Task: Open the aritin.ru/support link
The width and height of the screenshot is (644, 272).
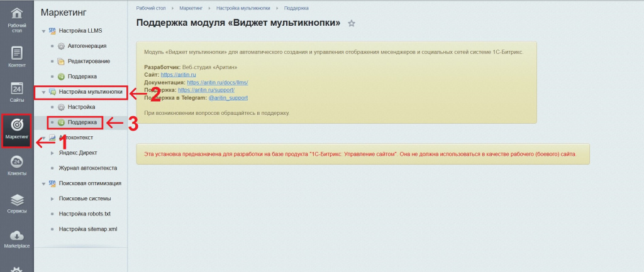Action: (x=206, y=90)
